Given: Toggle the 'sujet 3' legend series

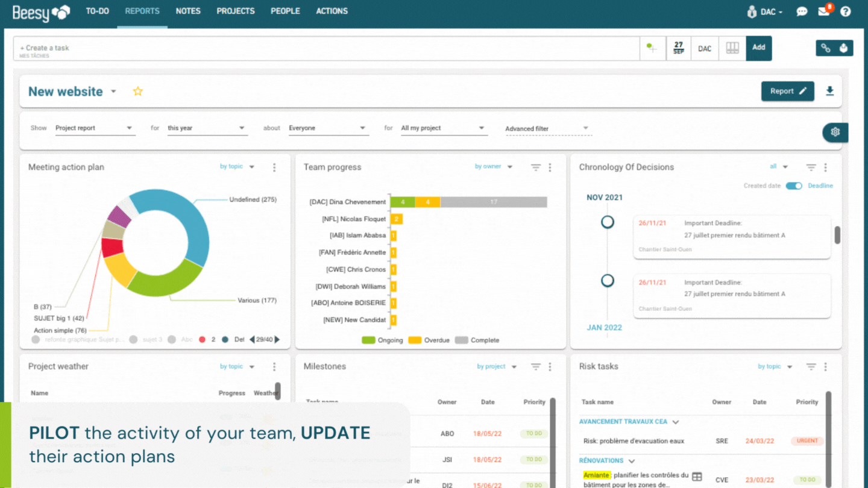Looking at the screenshot, I should (146, 340).
